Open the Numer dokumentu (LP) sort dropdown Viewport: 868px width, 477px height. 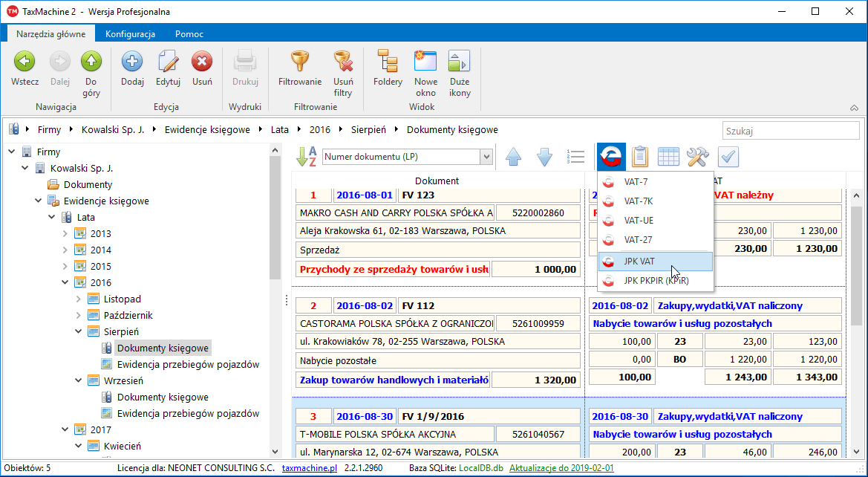point(486,157)
